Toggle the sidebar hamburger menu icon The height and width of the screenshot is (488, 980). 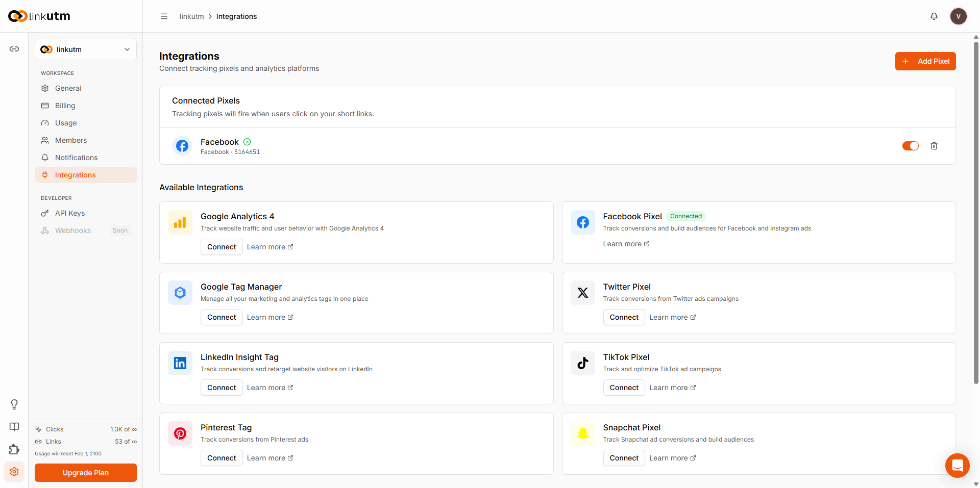164,16
